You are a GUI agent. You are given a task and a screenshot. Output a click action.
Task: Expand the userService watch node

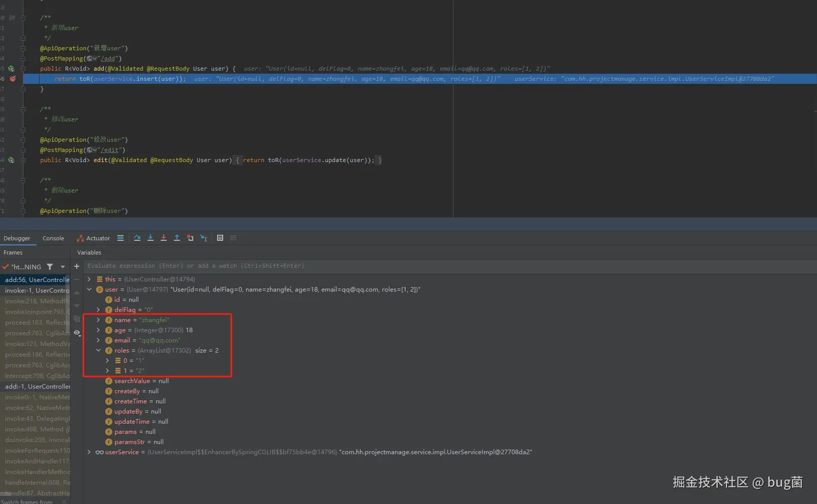point(89,452)
